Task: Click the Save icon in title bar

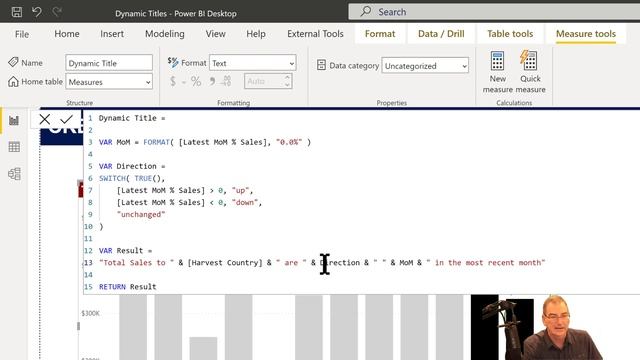Action: point(17,12)
